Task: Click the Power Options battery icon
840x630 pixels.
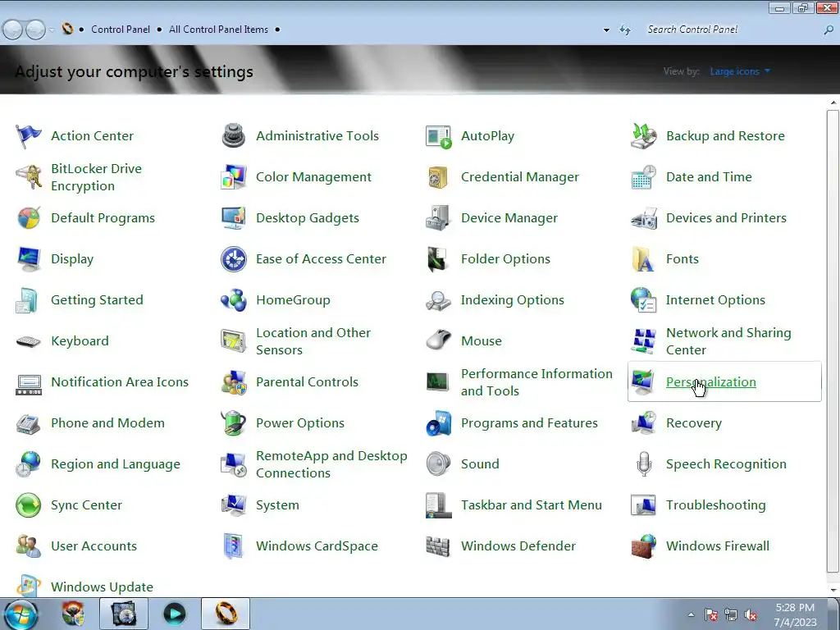Action: pyautogui.click(x=234, y=423)
